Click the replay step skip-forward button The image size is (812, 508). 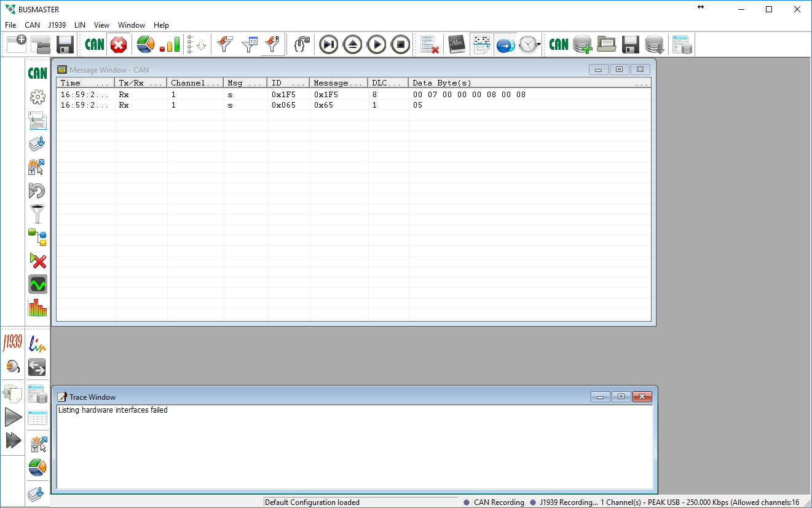(x=329, y=44)
